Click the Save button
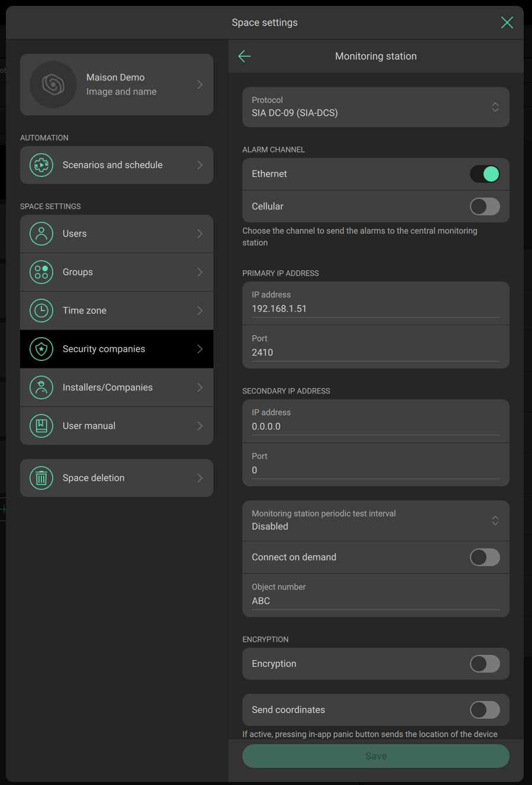532x785 pixels. point(376,756)
